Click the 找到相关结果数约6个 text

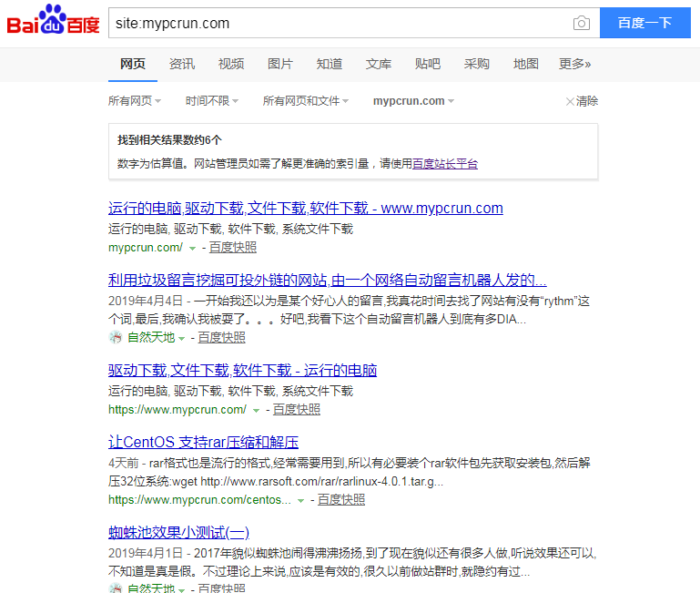coord(169,140)
